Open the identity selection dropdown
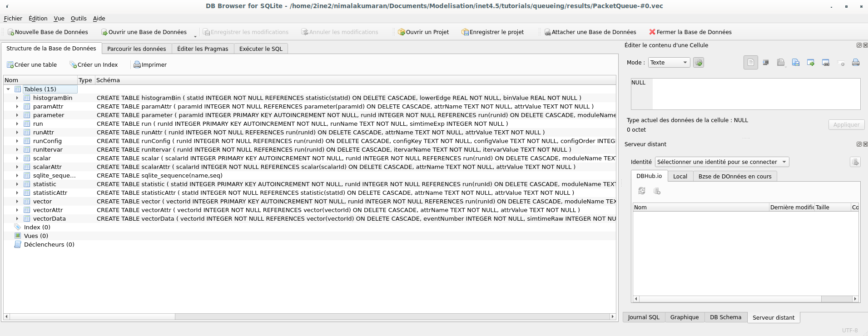This screenshot has width=868, height=336. pyautogui.click(x=721, y=162)
